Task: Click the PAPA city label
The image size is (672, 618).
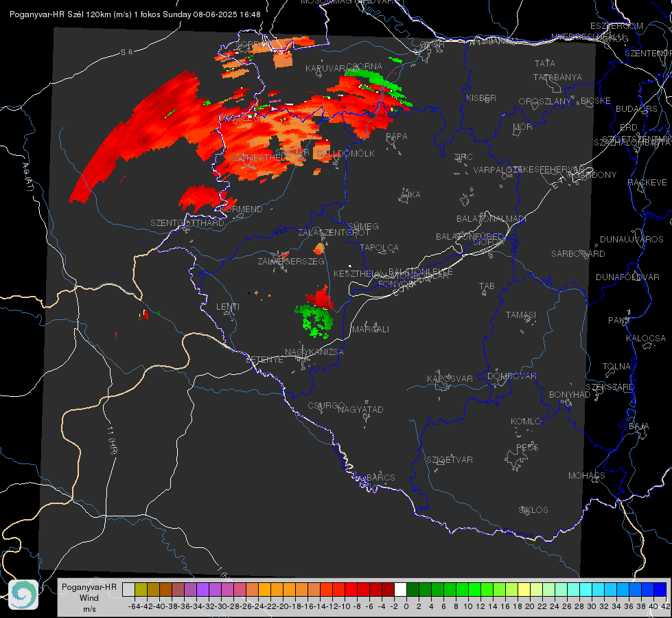Action: click(397, 137)
